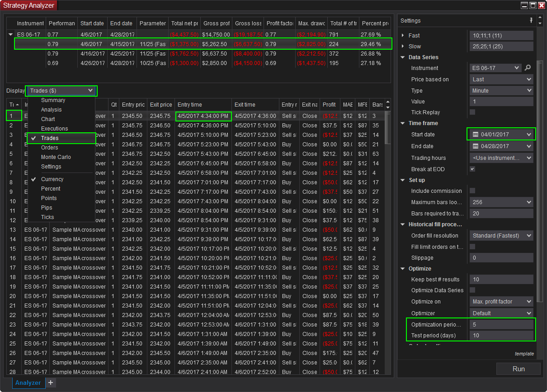Click the Slippage input field
Viewport: 547px width, 392px height.
(x=501, y=258)
